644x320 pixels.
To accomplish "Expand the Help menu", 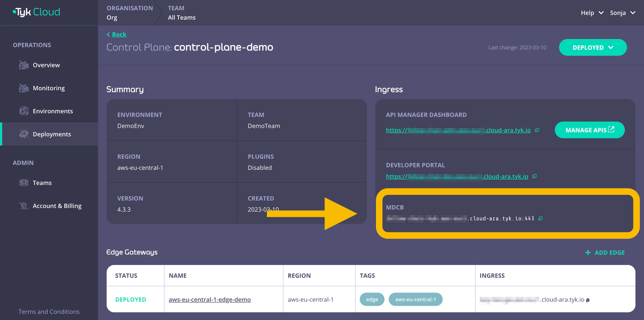I will tap(592, 13).
